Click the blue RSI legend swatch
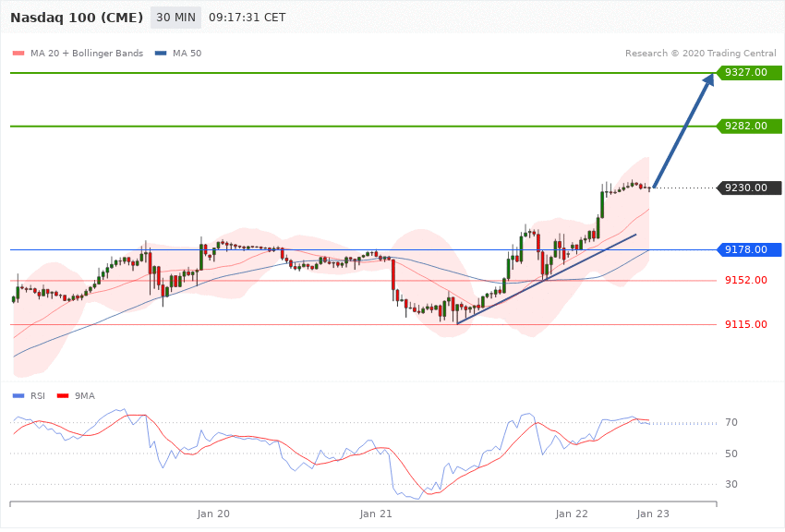 18,396
